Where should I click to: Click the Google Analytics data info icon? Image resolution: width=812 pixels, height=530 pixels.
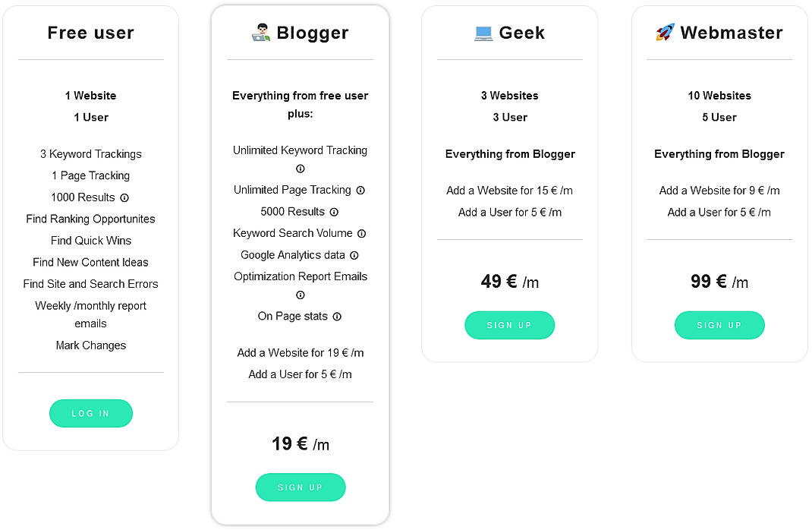354,254
